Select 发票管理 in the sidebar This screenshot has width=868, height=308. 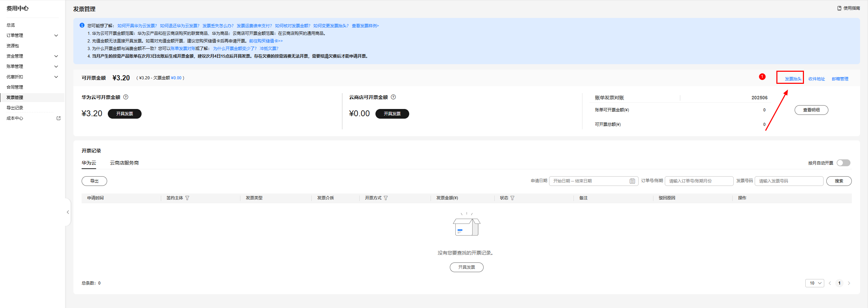pos(15,97)
